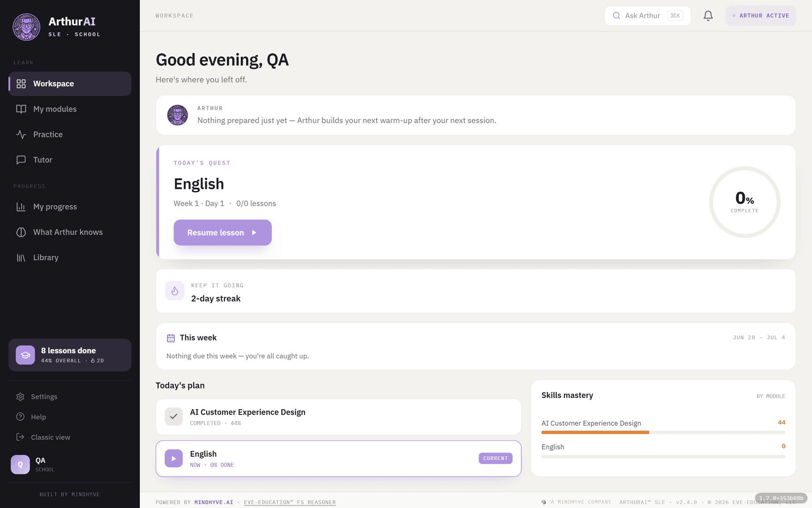The height and width of the screenshot is (508, 812).
Task: Click the play icon on English plan item
Action: pyautogui.click(x=173, y=459)
